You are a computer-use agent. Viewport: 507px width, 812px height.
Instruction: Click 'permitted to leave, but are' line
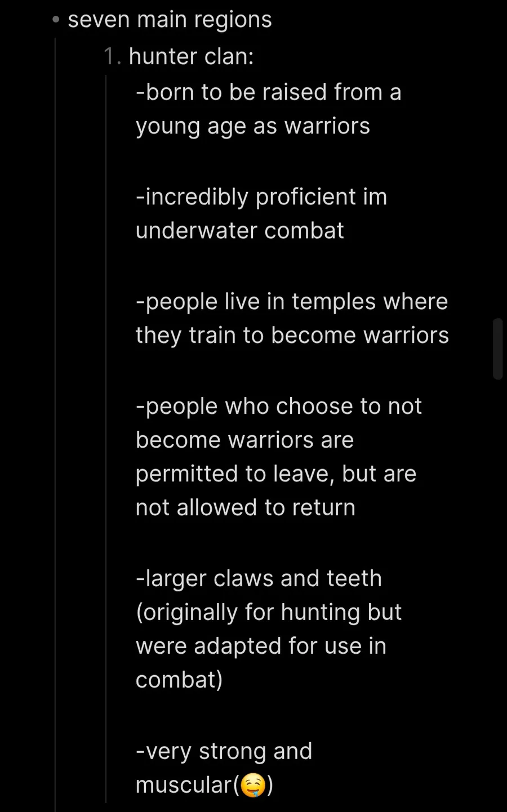[x=276, y=474]
